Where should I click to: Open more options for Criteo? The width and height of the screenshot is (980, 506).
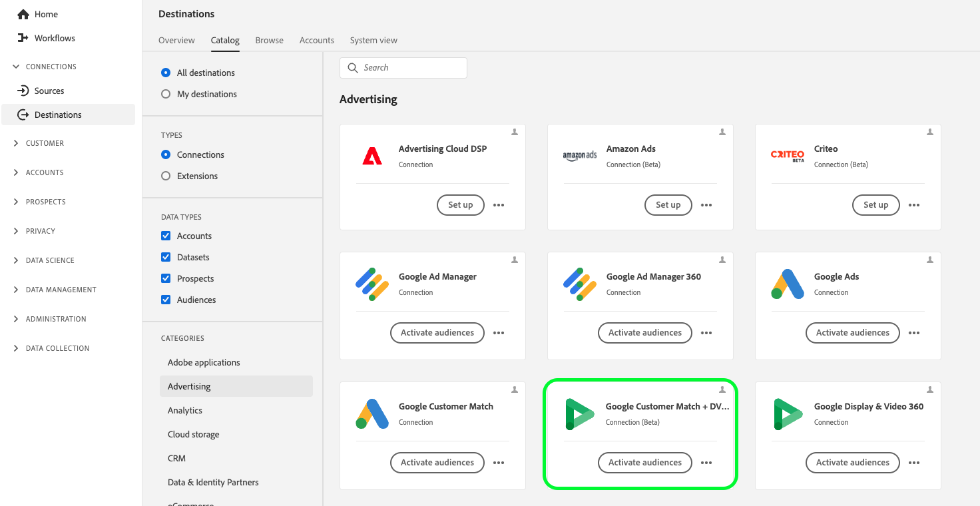pos(914,205)
